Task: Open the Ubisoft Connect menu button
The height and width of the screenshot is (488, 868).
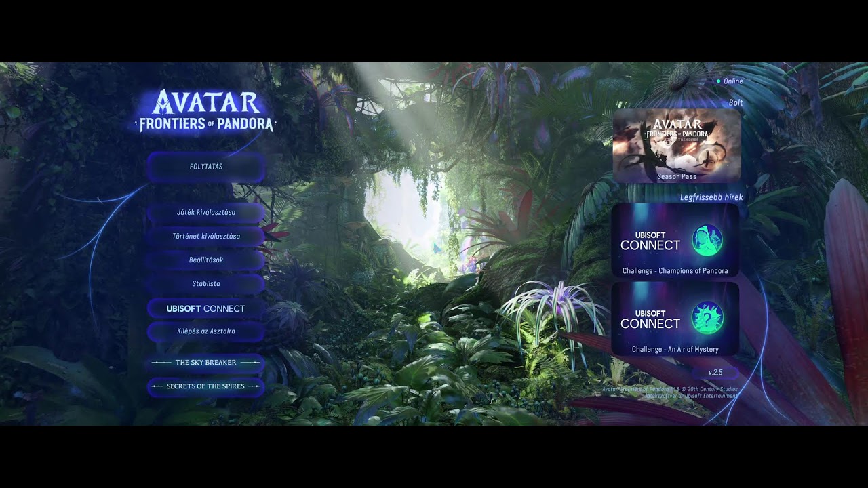Action: tap(206, 308)
